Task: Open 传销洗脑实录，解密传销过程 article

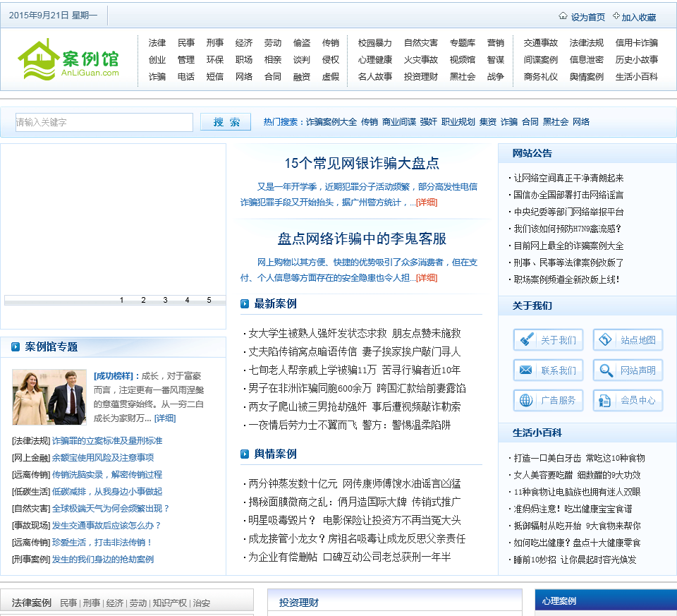Action: (x=107, y=474)
